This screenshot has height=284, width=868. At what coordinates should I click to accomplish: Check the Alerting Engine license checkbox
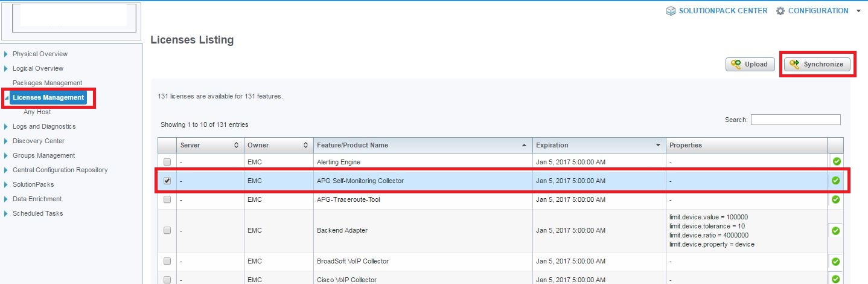point(167,162)
